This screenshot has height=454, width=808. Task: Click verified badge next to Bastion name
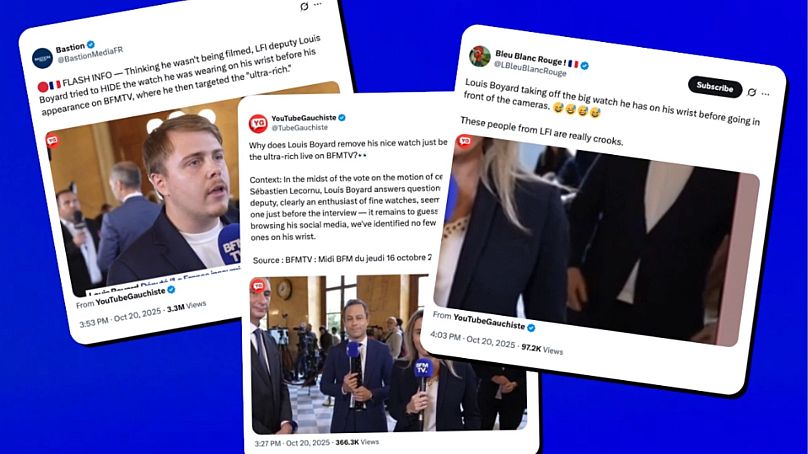pos(91,45)
